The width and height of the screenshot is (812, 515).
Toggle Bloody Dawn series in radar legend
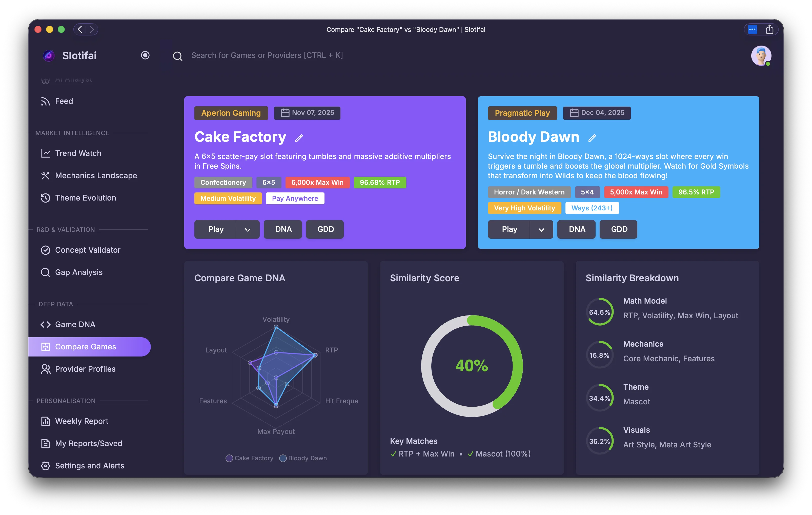tap(303, 458)
